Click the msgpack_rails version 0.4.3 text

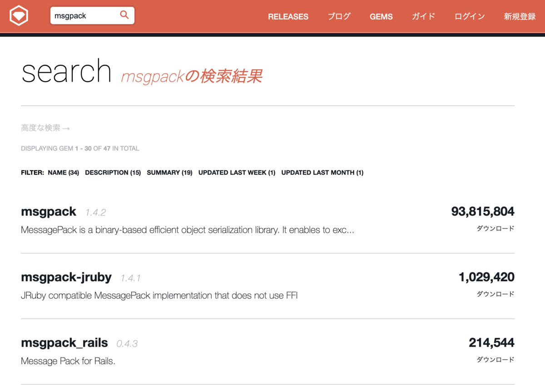point(127,344)
